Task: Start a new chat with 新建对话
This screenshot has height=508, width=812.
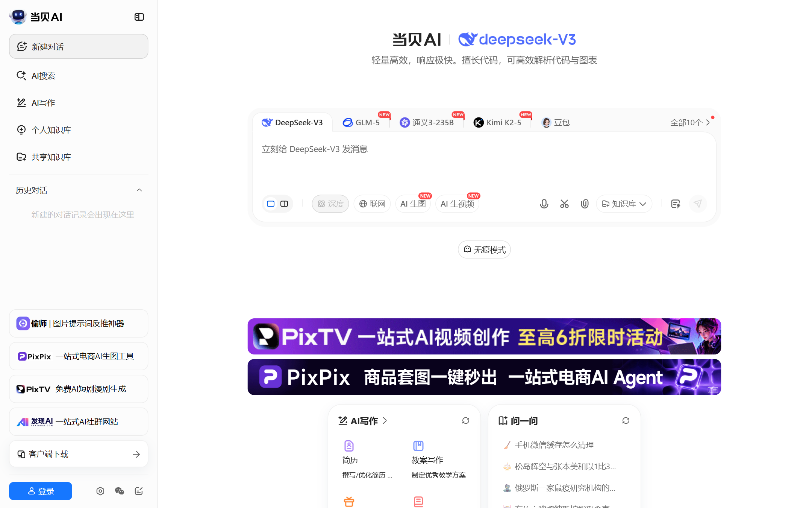Action: coord(79,46)
